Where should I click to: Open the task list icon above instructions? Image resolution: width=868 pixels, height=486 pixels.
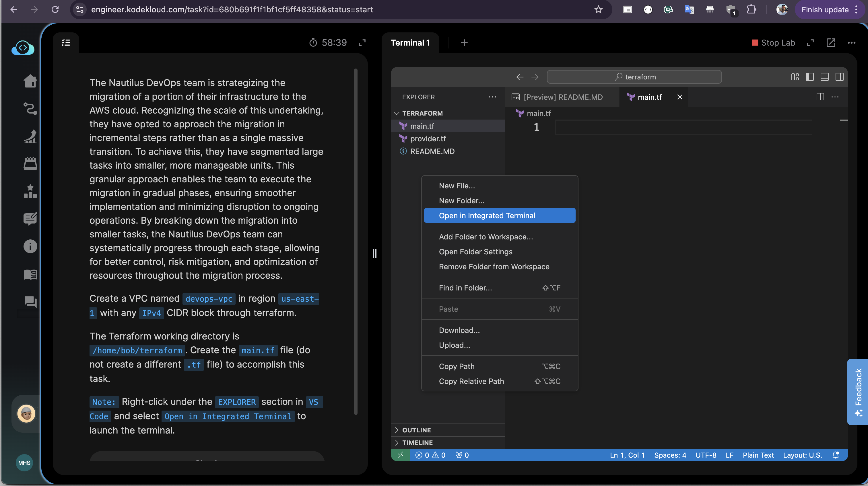[66, 42]
